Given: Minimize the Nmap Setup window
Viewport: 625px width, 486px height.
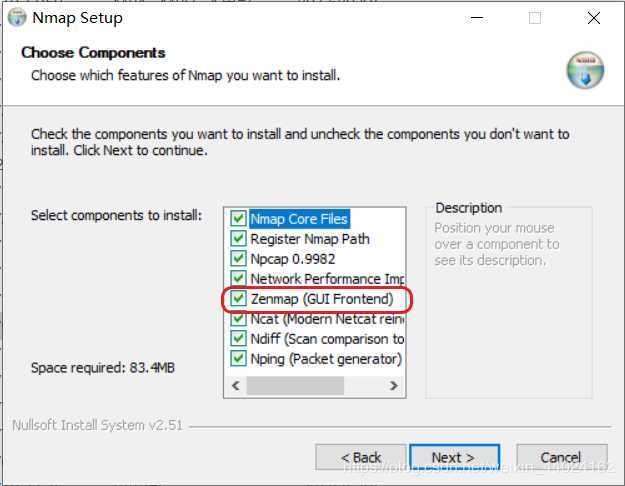Looking at the screenshot, I should click(477, 18).
